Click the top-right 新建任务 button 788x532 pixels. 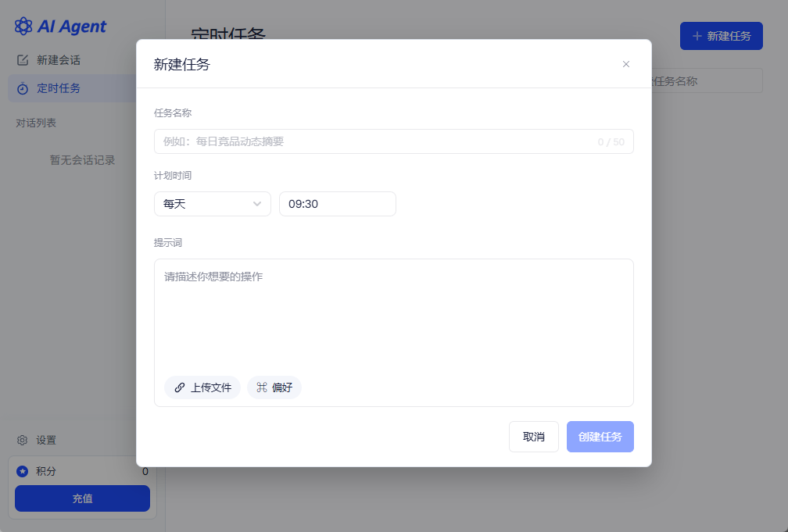pos(721,36)
